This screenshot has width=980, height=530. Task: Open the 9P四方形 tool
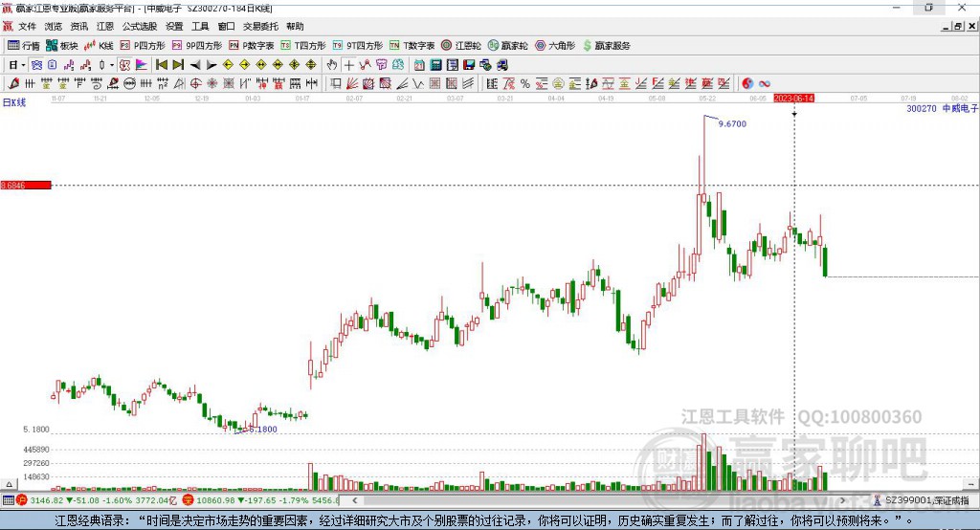197,46
